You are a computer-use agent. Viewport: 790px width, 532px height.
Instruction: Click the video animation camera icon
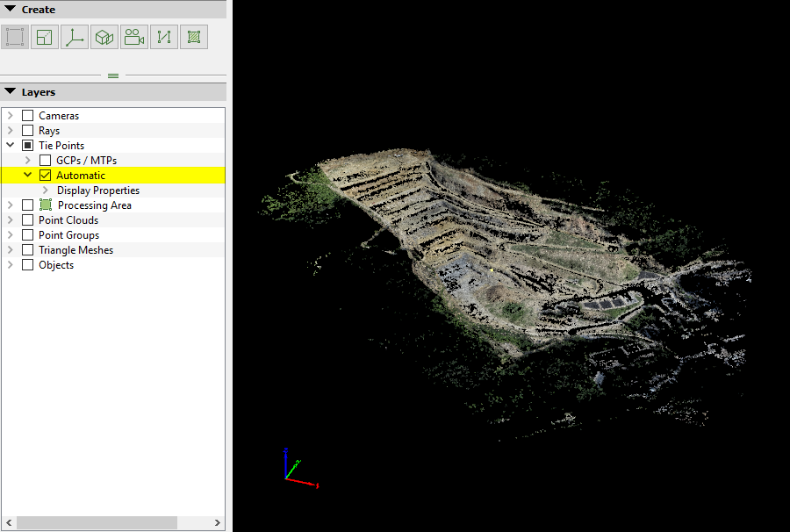pyautogui.click(x=134, y=37)
